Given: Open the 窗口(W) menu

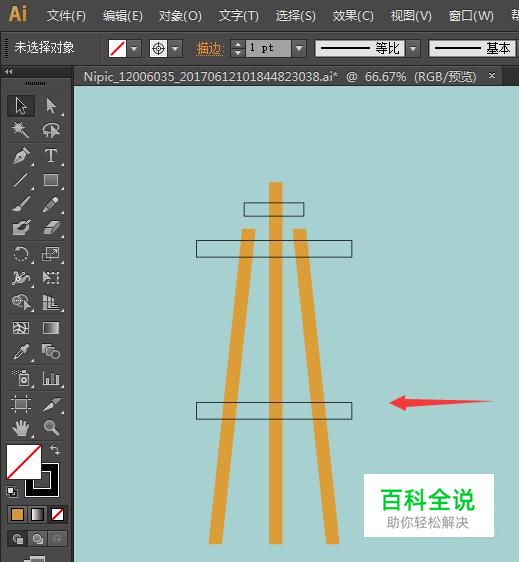Looking at the screenshot, I should coord(471,16).
